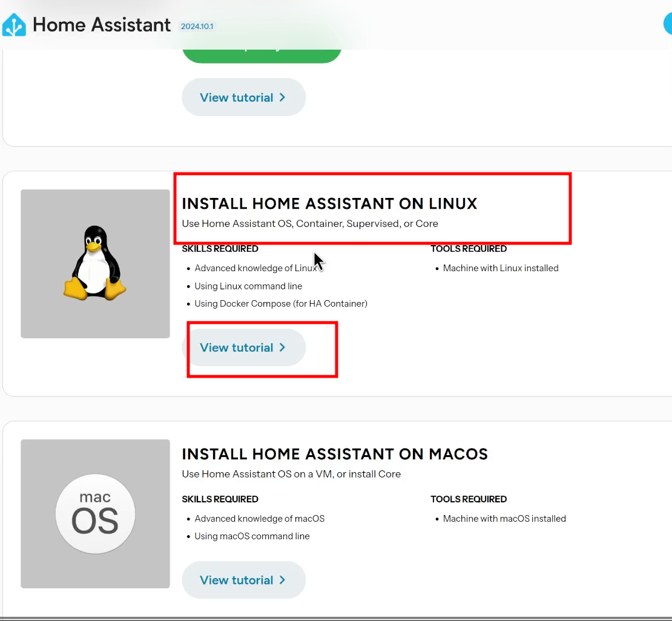Screen dimensions: 672x621
Task: Click the macOS logo image
Action: click(95, 513)
